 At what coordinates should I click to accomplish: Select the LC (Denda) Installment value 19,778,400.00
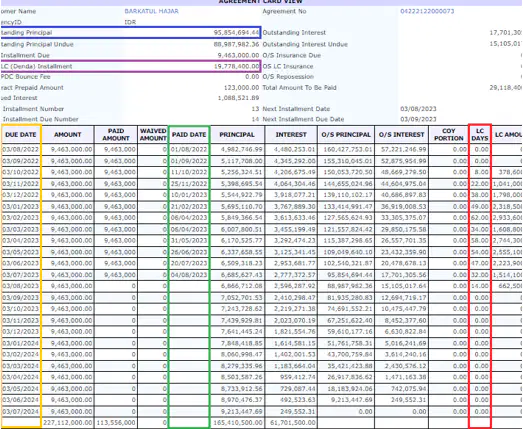coord(236,66)
